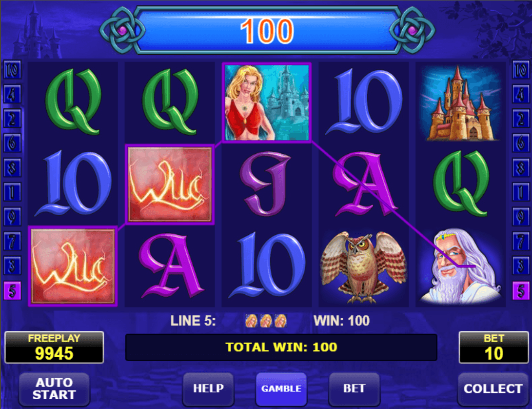Image resolution: width=532 pixels, height=409 pixels.
Task: Click the Freeplay balance display
Action: click(54, 347)
